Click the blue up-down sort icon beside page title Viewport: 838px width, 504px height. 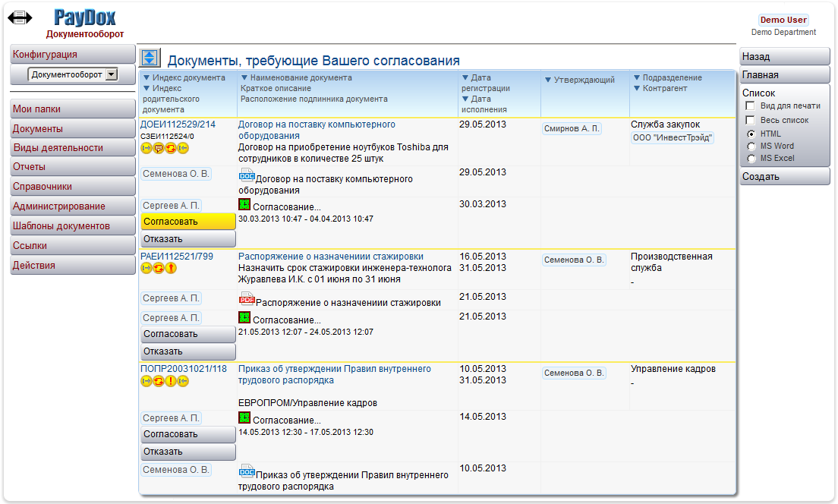coord(150,58)
